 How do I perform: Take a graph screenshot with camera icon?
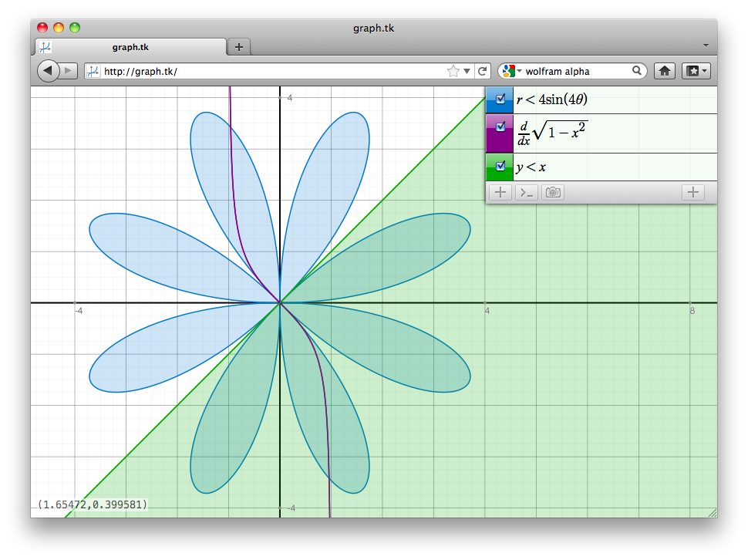[x=553, y=192]
